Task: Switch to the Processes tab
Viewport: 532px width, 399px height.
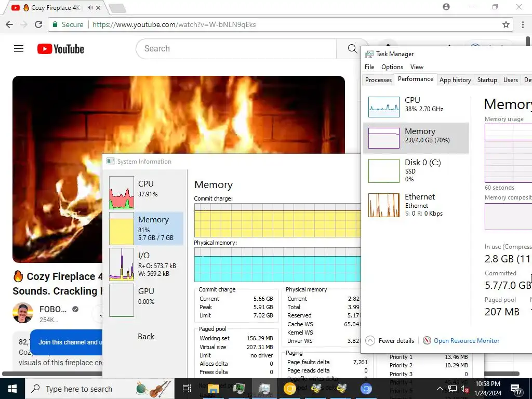Action: point(378,79)
